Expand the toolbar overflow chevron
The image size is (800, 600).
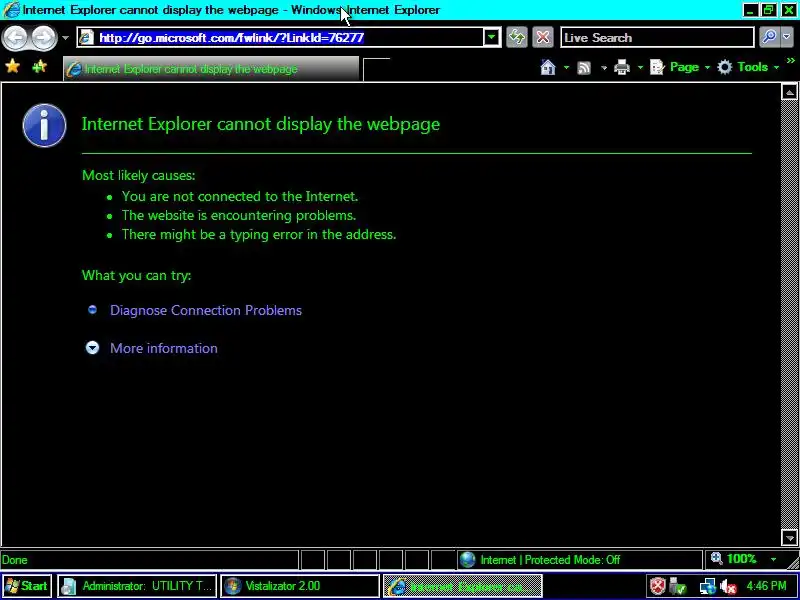coord(791,61)
